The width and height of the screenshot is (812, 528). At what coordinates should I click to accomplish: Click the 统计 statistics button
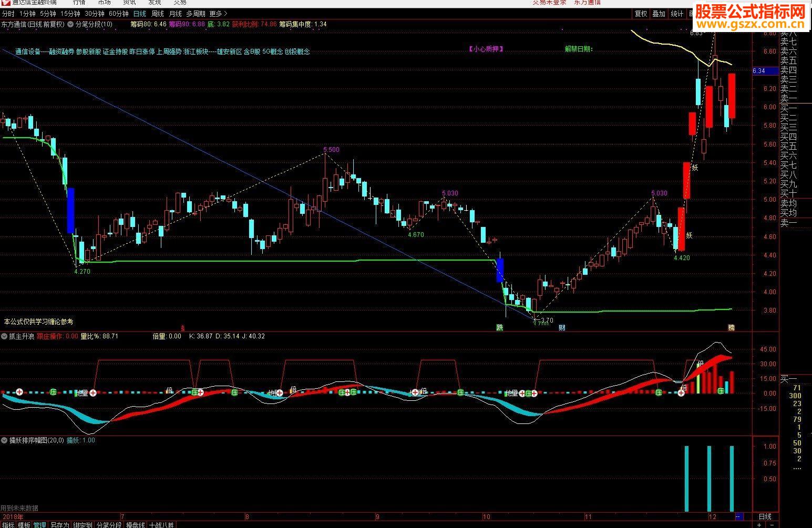pos(677,14)
